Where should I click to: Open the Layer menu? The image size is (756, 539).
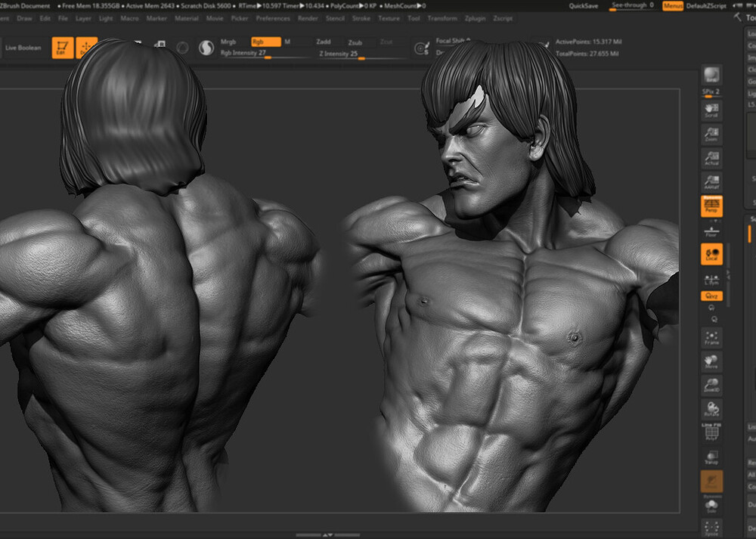[83, 18]
